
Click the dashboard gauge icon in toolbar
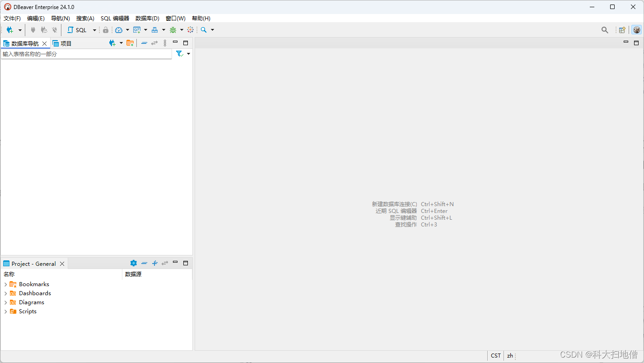(x=119, y=30)
